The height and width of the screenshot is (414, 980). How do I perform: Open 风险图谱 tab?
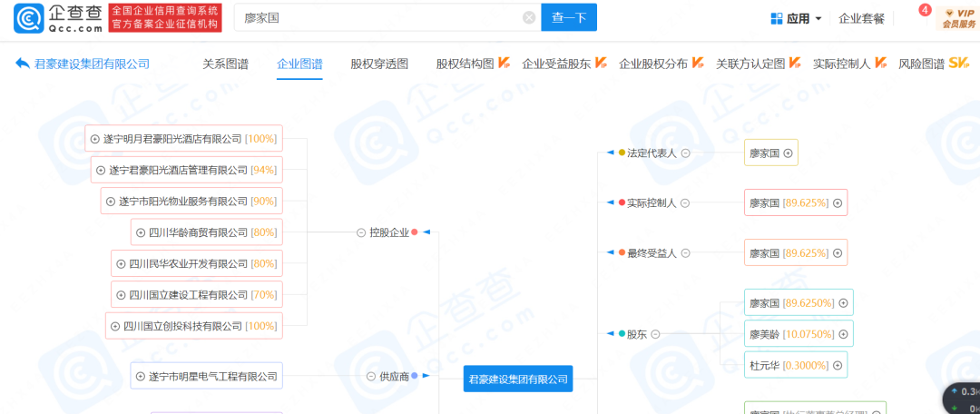921,64
